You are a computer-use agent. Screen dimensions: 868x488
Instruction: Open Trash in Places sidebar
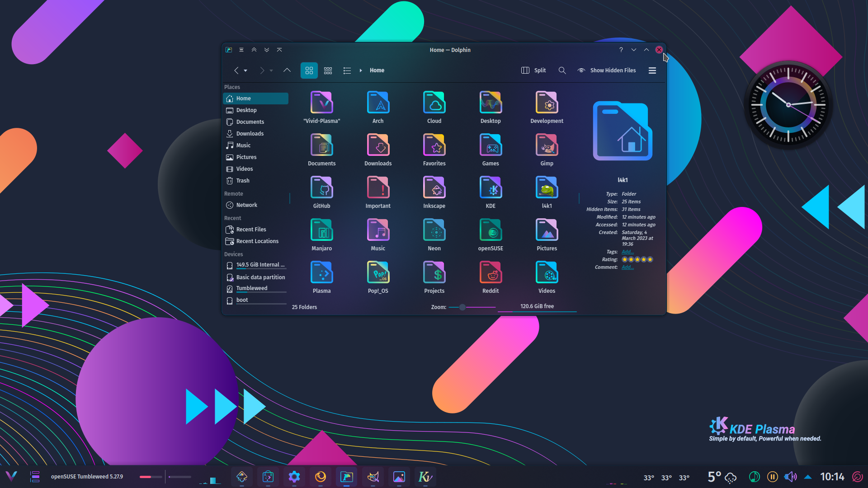(256, 181)
